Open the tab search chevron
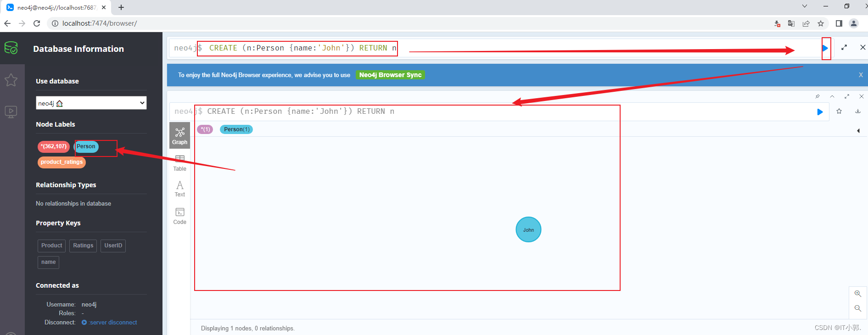The width and height of the screenshot is (868, 335). point(805,6)
